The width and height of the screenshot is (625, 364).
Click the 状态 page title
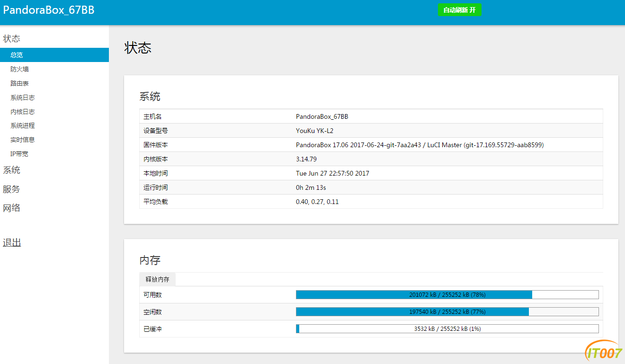tap(138, 48)
